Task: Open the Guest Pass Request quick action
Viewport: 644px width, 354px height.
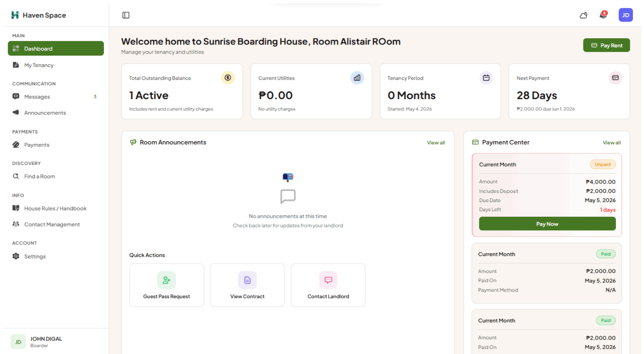Action: click(x=167, y=285)
